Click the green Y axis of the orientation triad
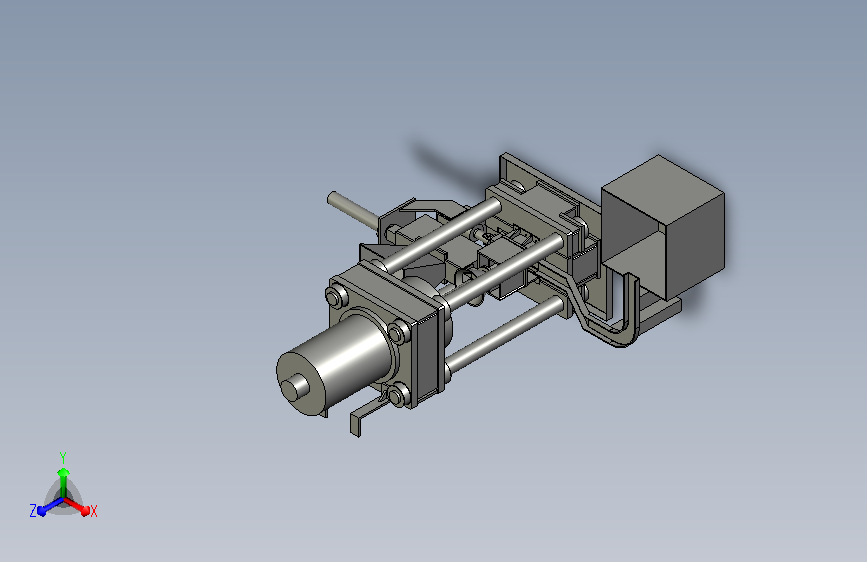Viewport: 867px width, 562px height. coord(64,482)
